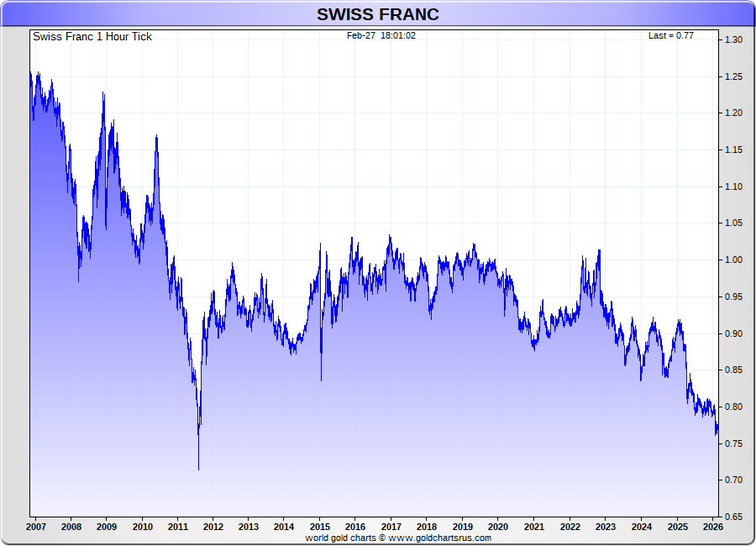The height and width of the screenshot is (546, 756).
Task: Click the 2009 year label on the x-axis
Action: pyautogui.click(x=107, y=527)
